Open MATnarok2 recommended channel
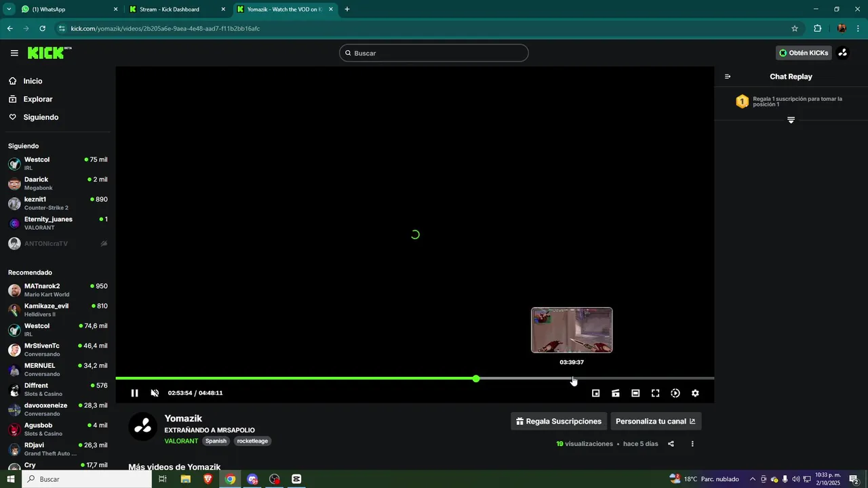The image size is (868, 488). click(x=58, y=290)
